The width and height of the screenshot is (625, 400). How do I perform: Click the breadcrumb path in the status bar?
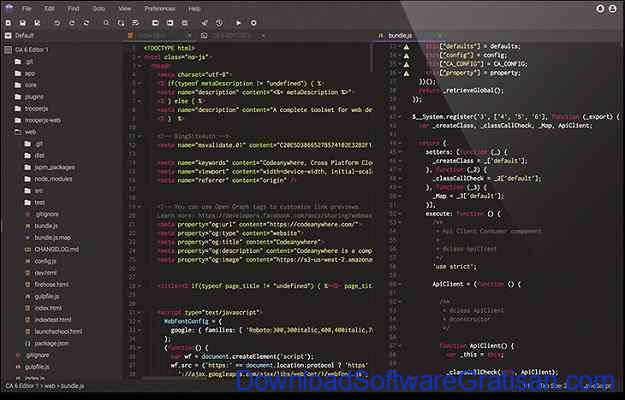click(x=44, y=386)
